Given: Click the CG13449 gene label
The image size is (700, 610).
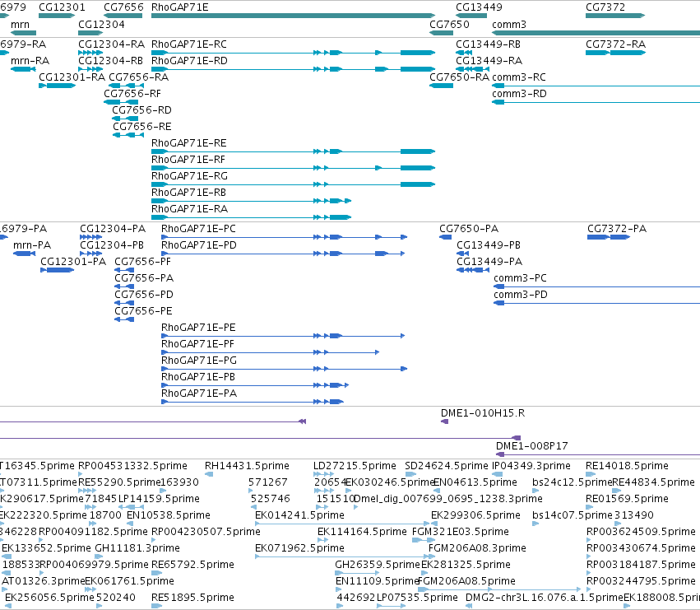Looking at the screenshot, I should 479,7.
